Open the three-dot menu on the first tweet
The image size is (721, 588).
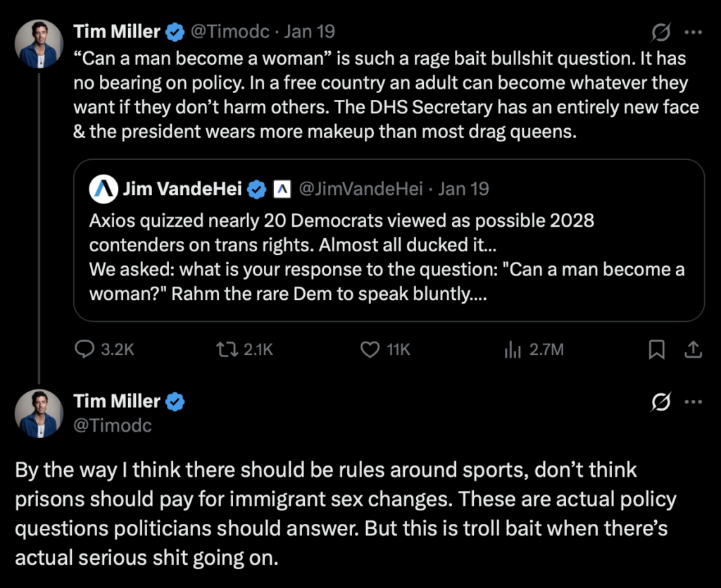(x=694, y=32)
